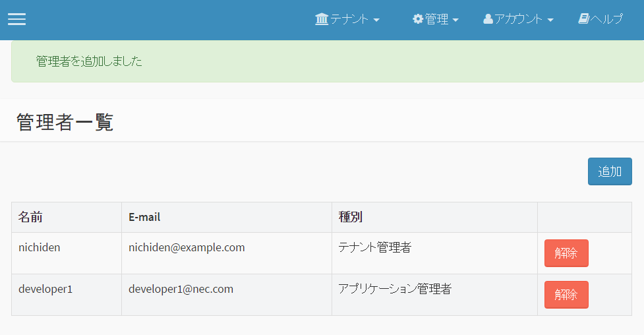Click the 追加 button to add administrator

click(x=610, y=171)
